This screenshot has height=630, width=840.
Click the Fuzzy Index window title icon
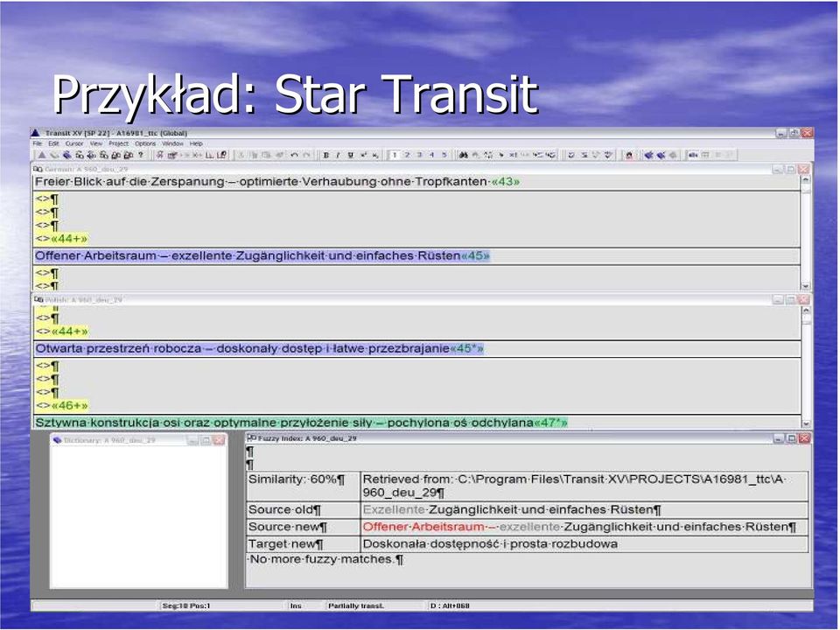click(x=251, y=437)
